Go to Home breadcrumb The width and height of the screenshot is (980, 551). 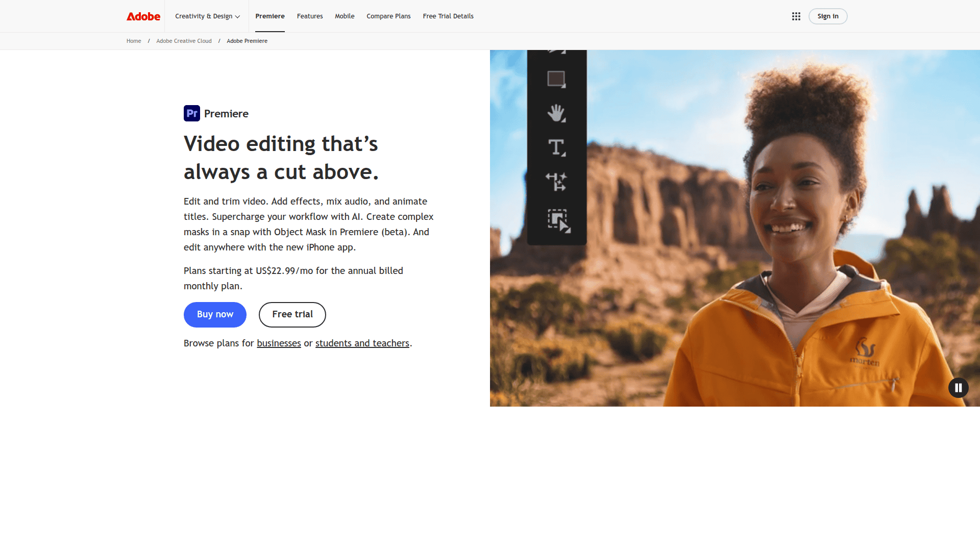coord(134,41)
